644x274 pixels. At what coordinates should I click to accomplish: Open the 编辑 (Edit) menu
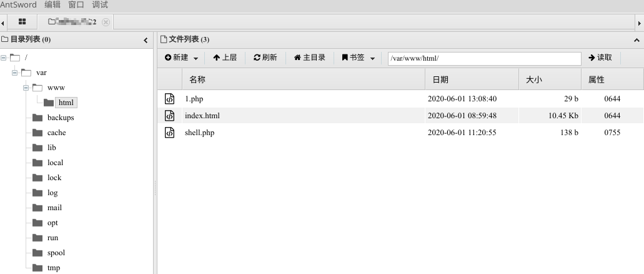tap(52, 5)
